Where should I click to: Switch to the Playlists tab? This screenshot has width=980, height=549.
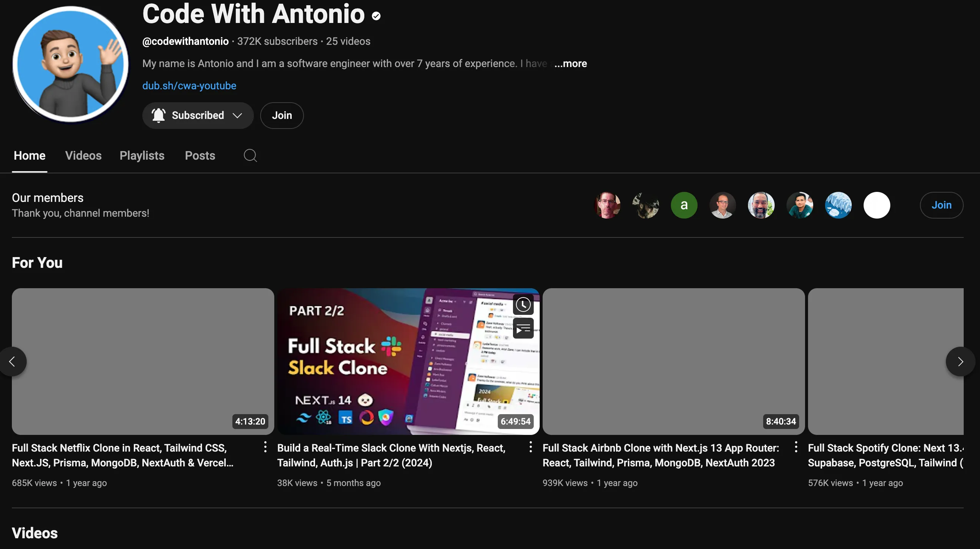point(142,156)
